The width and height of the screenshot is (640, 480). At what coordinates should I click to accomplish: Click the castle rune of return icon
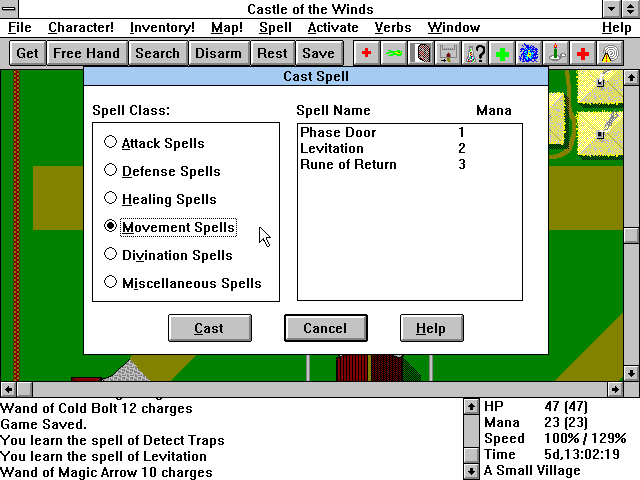pyautogui.click(x=448, y=53)
